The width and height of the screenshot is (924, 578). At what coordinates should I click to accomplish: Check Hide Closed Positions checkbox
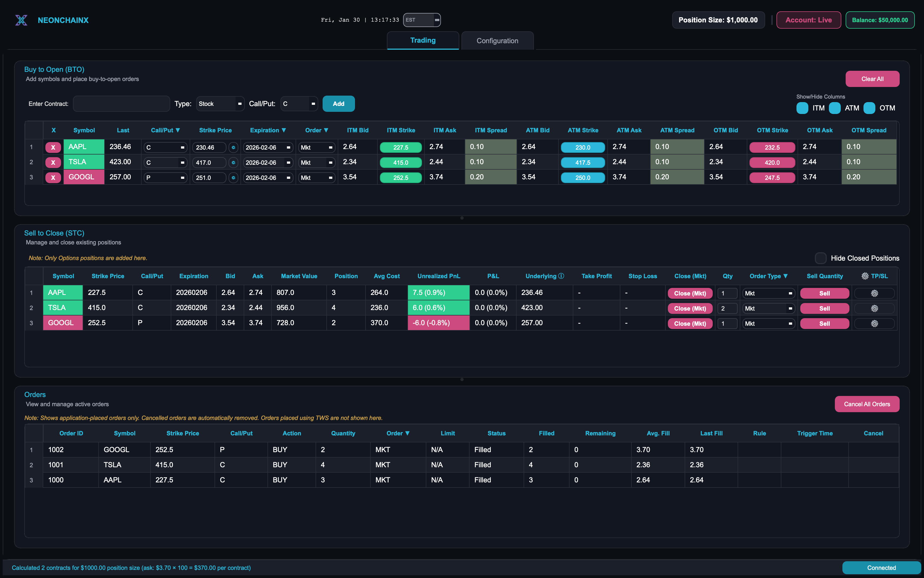coord(821,258)
